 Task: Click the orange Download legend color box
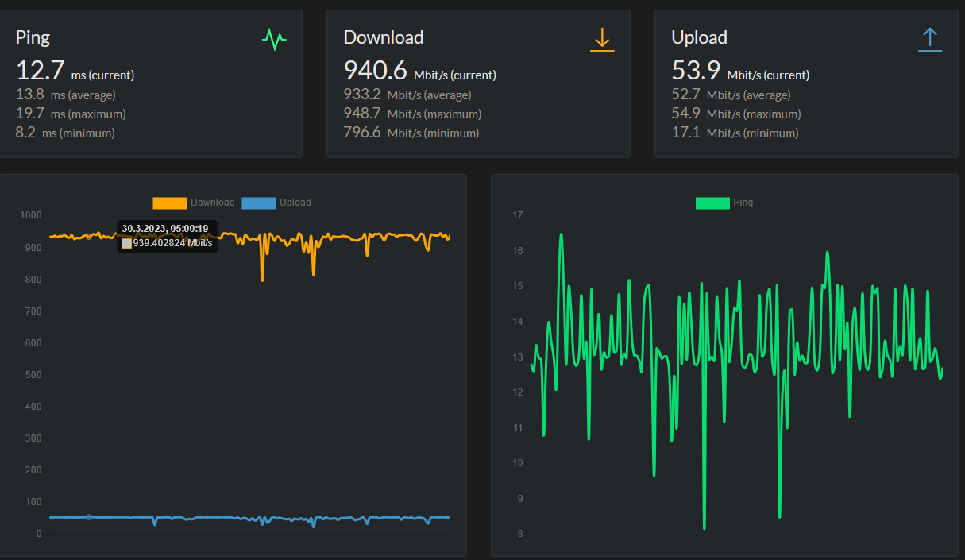point(170,203)
